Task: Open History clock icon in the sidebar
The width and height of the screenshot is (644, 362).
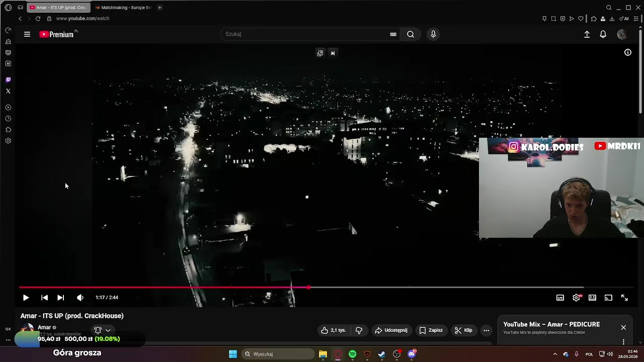Action: tap(8, 119)
